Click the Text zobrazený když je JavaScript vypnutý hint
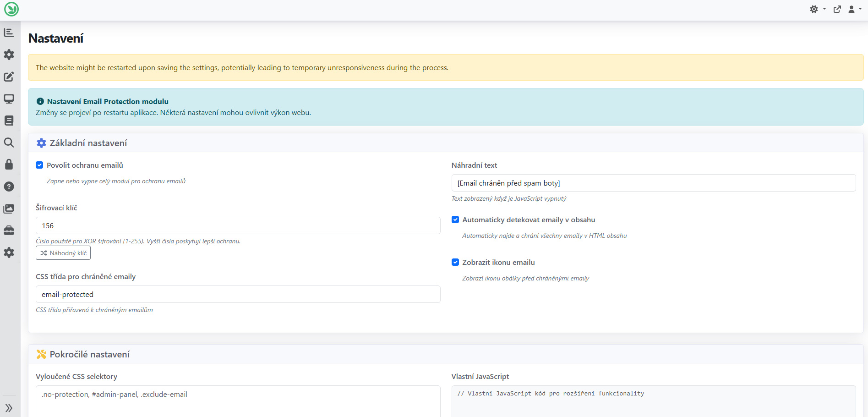This screenshot has height=417, width=868. (x=509, y=198)
